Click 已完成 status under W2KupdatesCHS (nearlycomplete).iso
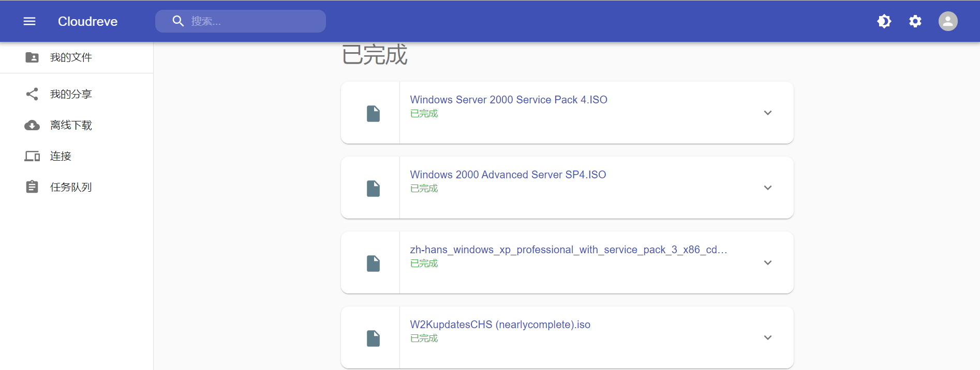This screenshot has width=980, height=370. [424, 338]
